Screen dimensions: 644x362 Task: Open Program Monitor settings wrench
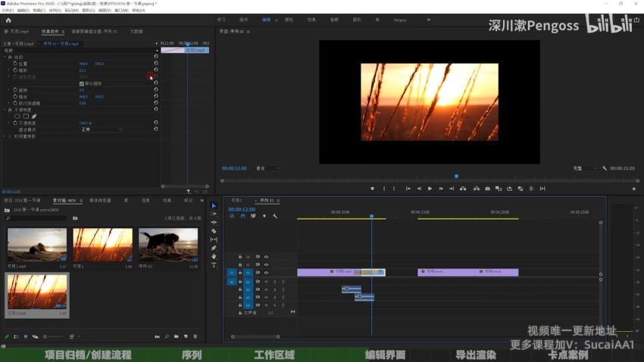(605, 168)
